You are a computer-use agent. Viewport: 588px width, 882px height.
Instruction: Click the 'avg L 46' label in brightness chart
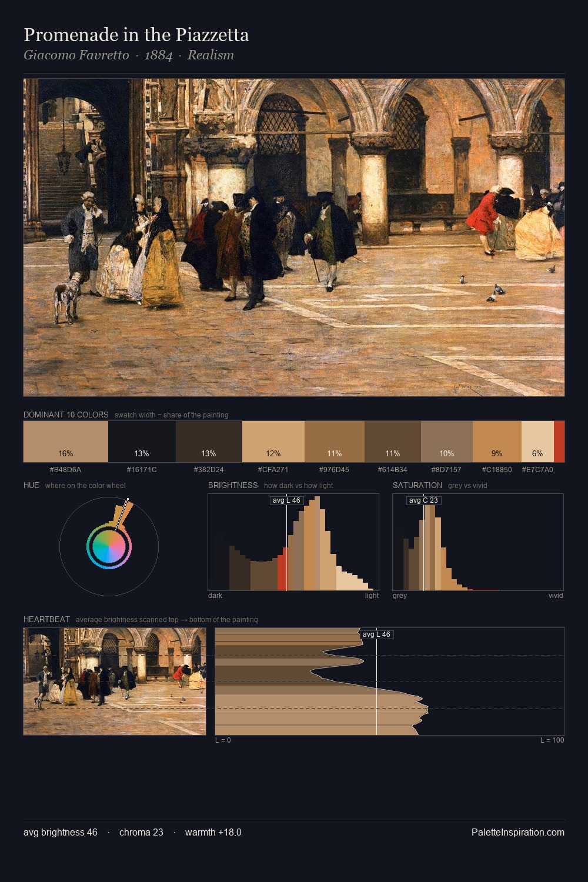coord(287,500)
